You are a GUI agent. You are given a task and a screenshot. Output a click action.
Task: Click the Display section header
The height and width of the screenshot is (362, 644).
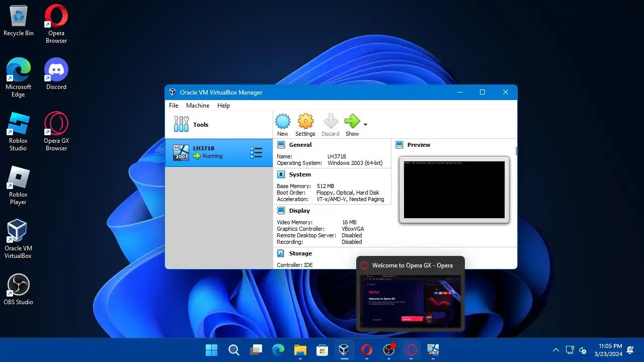[299, 211]
